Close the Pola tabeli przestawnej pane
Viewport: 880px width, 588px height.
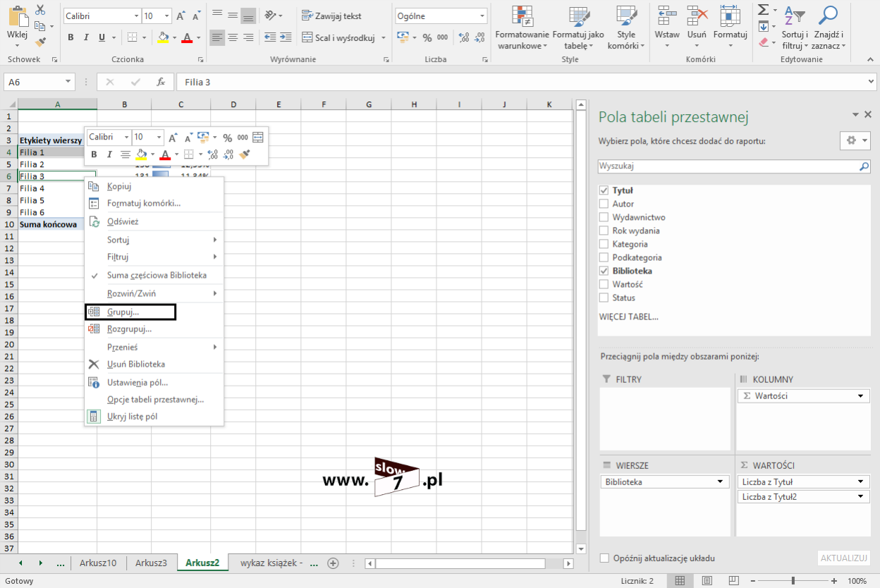868,114
